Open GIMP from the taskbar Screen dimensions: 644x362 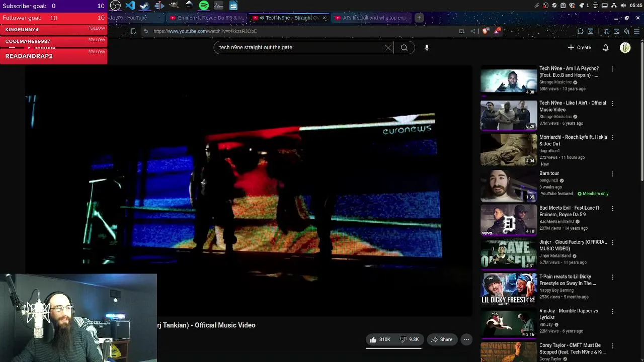pos(174,6)
